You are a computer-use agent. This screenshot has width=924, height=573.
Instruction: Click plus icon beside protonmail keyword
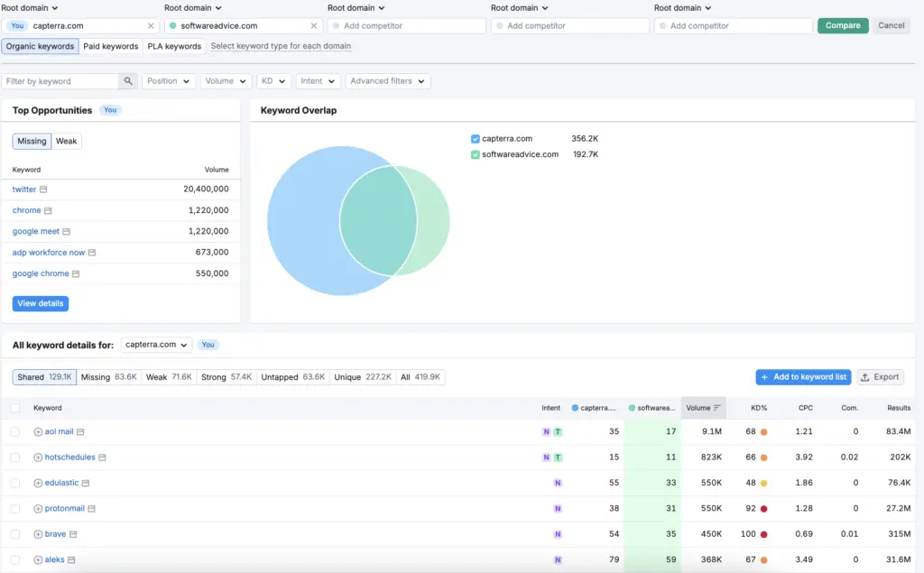point(38,509)
